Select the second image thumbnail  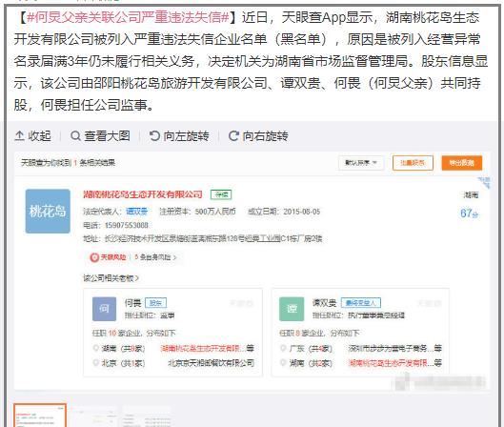tap(95, 417)
